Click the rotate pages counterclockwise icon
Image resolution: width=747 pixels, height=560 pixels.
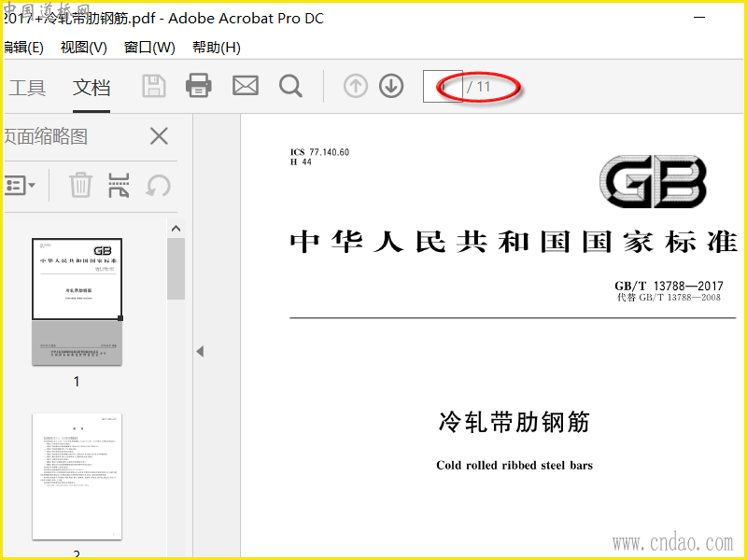click(158, 185)
